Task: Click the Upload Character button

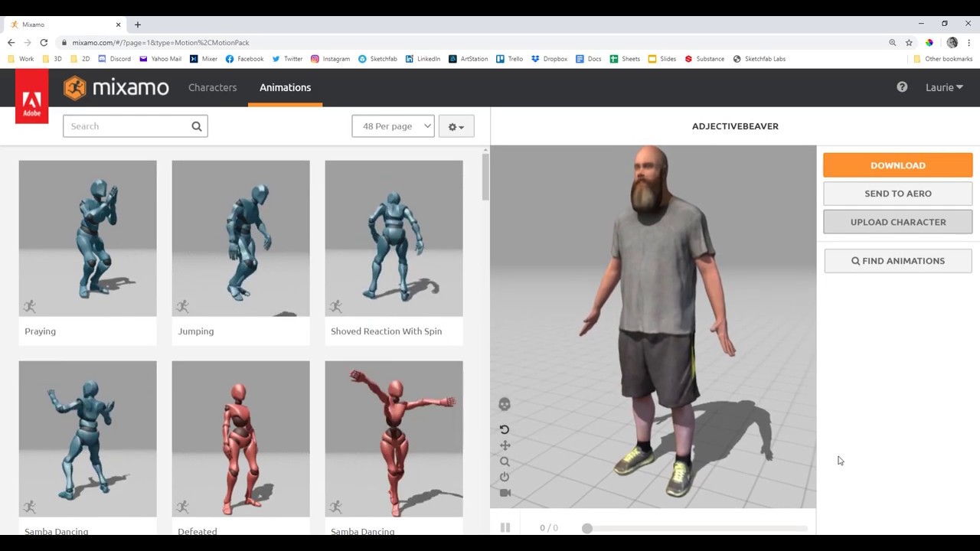Action: (x=898, y=222)
